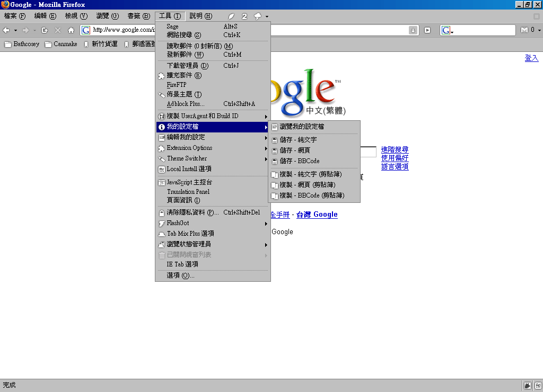The image size is (543, 392).
Task: Click the Gmail notifier M icon
Action: (x=524, y=30)
